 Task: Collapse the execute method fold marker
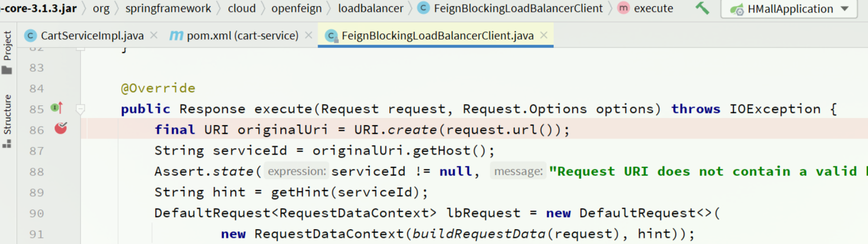tap(80, 109)
